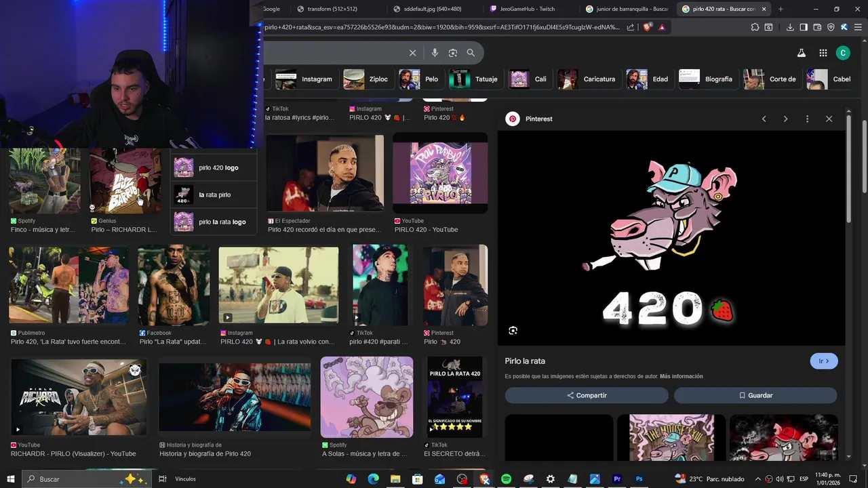The width and height of the screenshot is (868, 488).
Task: Open more options in image preview panel
Action: pos(807,119)
